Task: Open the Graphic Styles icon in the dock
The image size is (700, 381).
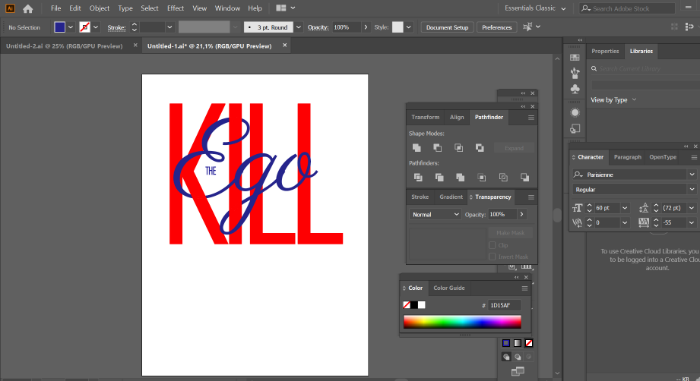Action: pos(575,129)
